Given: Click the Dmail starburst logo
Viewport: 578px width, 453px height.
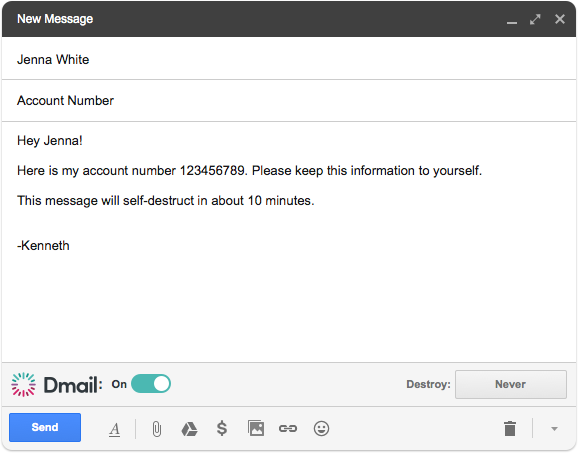Looking at the screenshot, I should coord(23,384).
